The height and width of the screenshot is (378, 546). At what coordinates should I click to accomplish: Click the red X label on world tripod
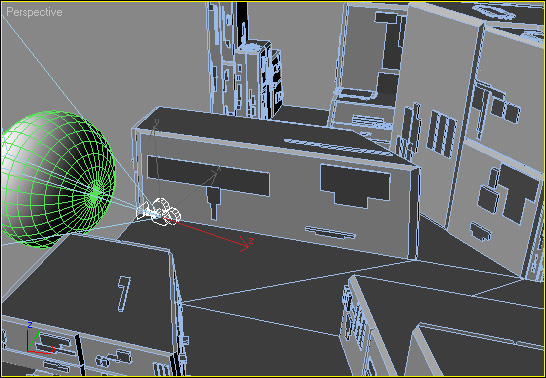[x=54, y=348]
